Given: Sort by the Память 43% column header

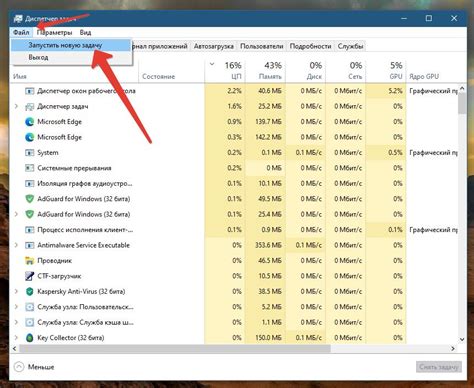Looking at the screenshot, I should (x=265, y=70).
